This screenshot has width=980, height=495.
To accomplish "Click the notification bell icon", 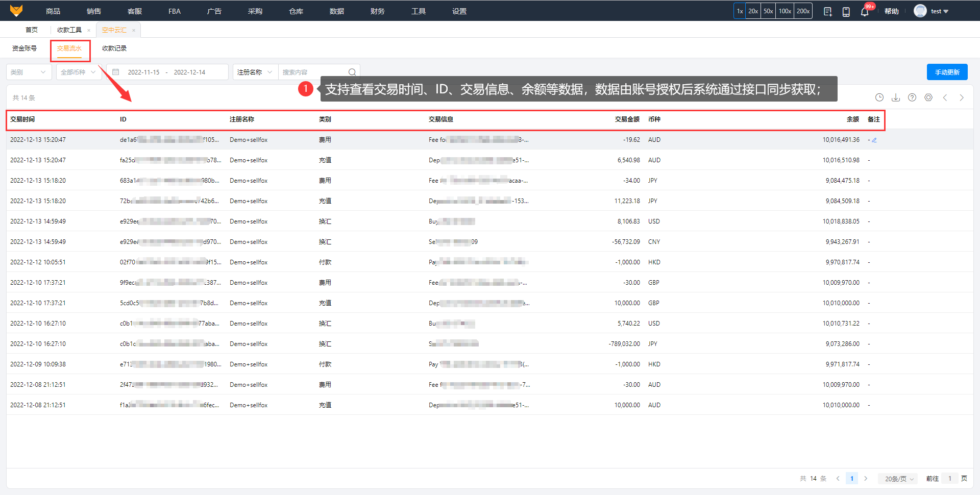I will click(864, 12).
